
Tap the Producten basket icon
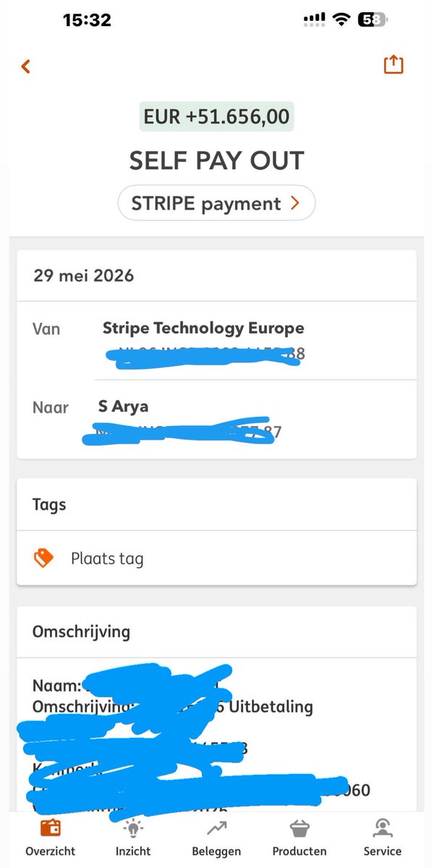click(300, 827)
